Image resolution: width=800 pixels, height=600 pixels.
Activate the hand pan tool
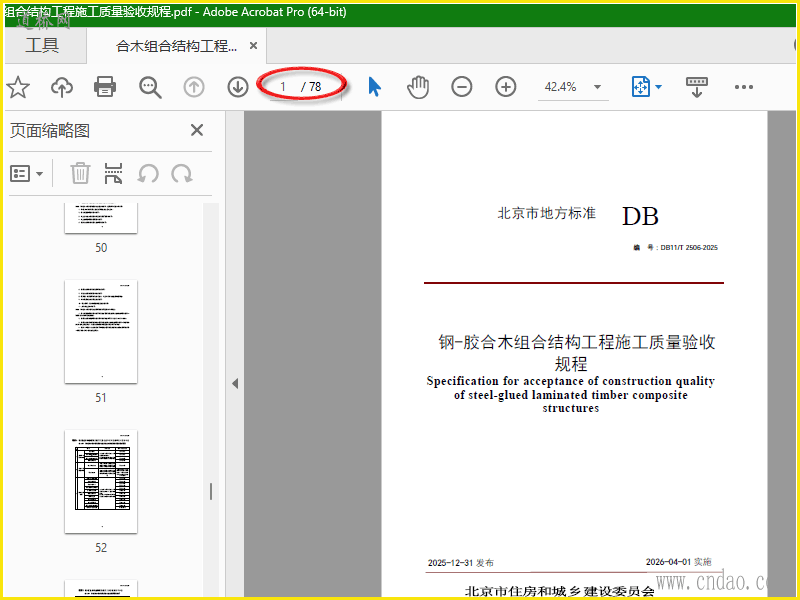pyautogui.click(x=418, y=87)
